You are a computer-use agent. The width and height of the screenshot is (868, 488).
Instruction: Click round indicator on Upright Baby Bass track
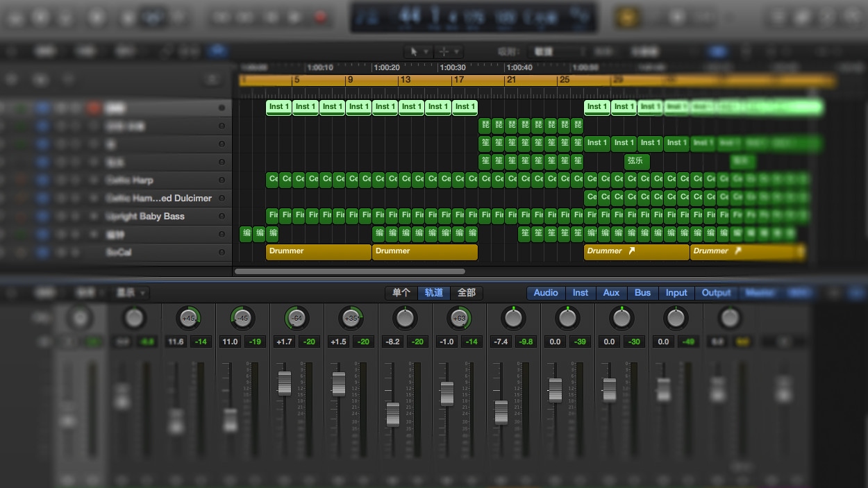[x=222, y=217]
